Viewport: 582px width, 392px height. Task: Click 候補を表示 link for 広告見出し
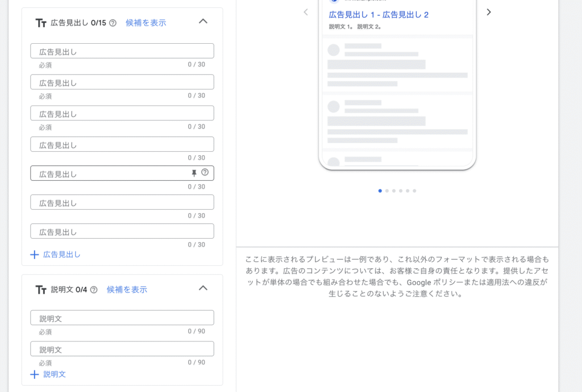(x=145, y=23)
